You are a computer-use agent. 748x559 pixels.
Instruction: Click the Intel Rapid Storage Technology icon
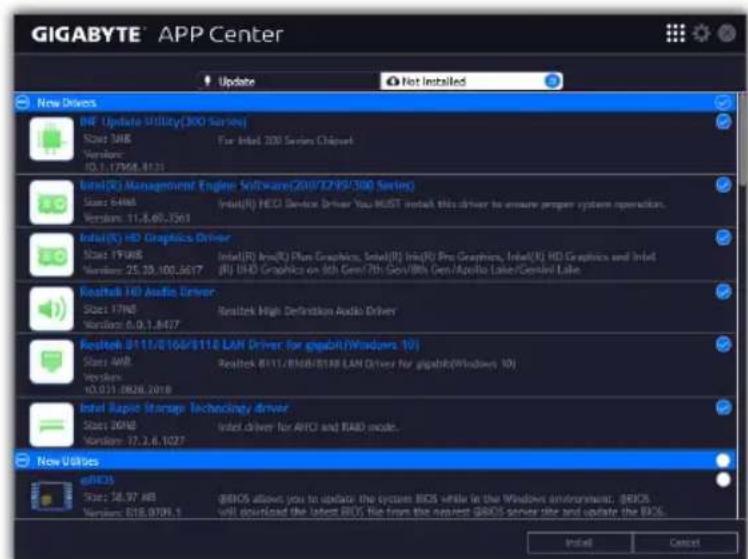point(52,424)
